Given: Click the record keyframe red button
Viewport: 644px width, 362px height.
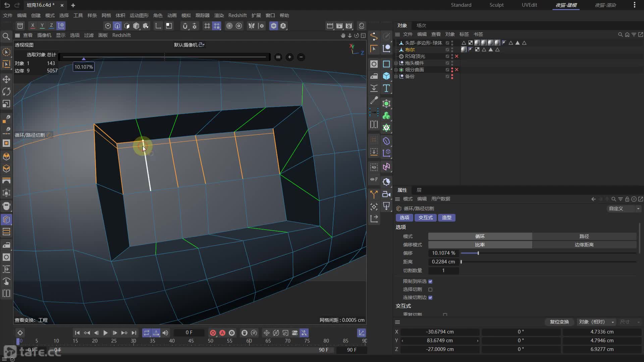Looking at the screenshot, I should coord(213,333).
